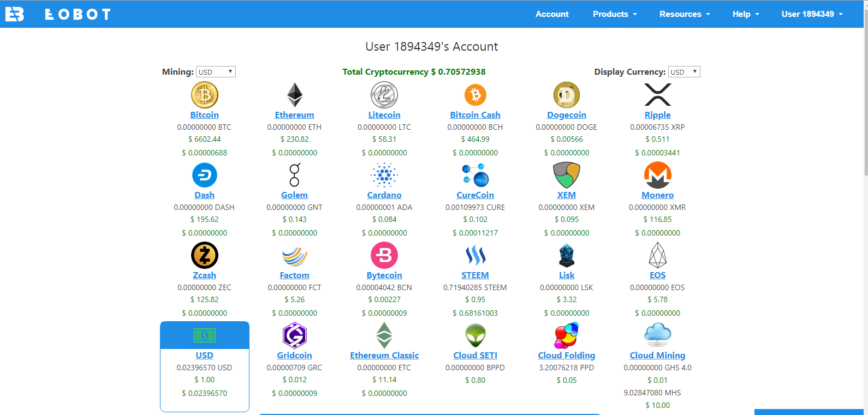The image size is (868, 415).
Task: Click the Cloud Folding colorful icon
Action: tap(567, 335)
